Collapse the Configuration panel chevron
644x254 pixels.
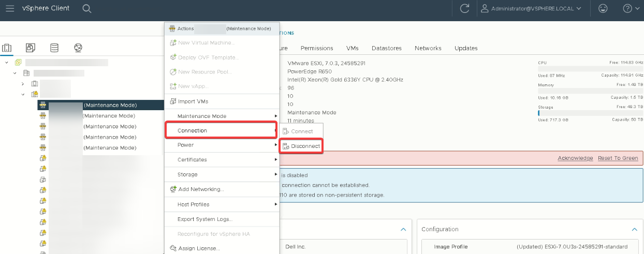pyautogui.click(x=635, y=229)
